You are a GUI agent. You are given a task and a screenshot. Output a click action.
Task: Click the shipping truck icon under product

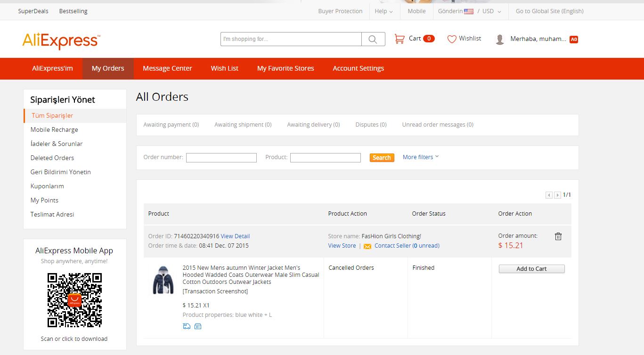(187, 326)
